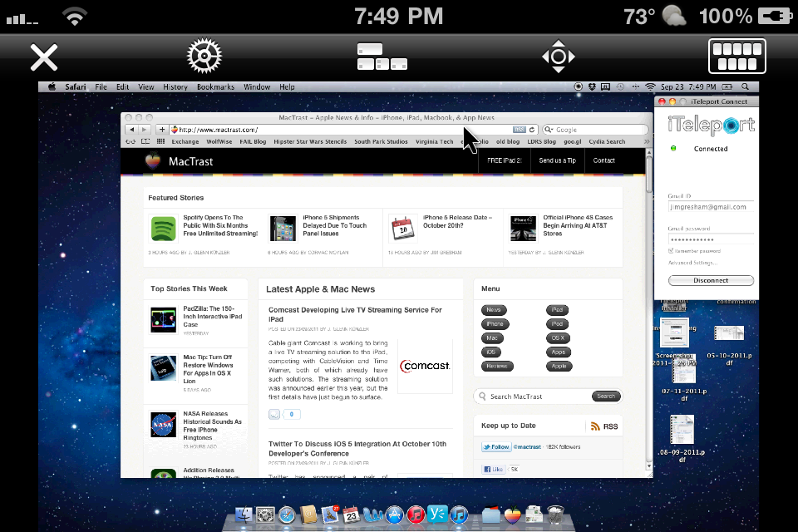Open Finder from the Dock
Screen dimensions: 798x532
[244, 515]
